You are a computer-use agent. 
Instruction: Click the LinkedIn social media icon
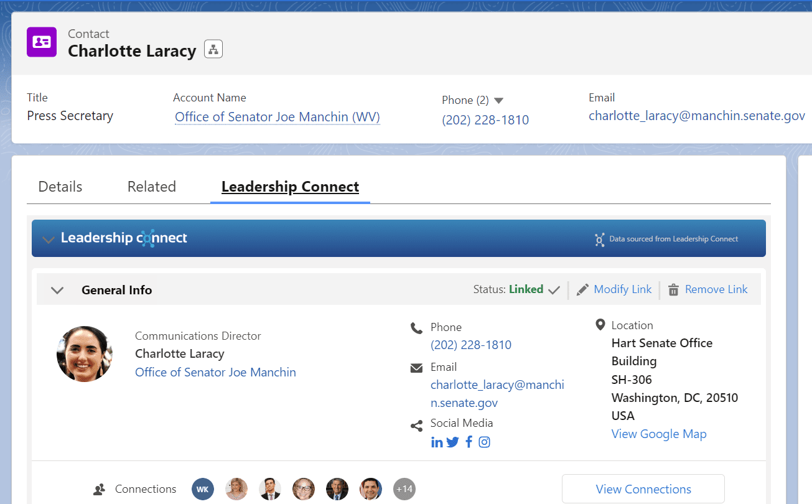click(437, 442)
